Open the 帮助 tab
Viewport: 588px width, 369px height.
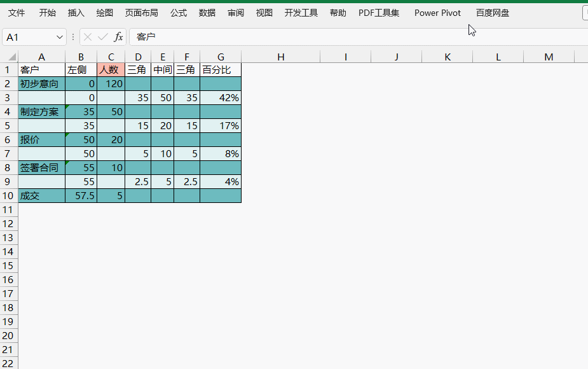point(338,13)
